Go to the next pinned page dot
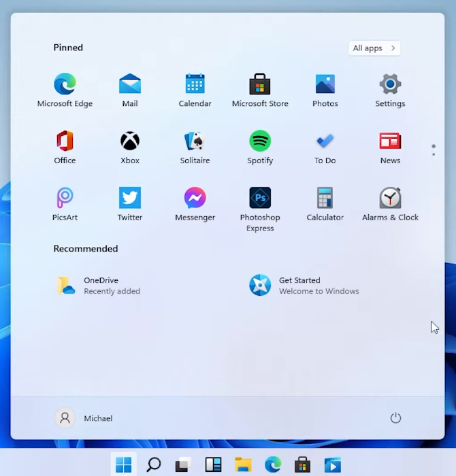This screenshot has width=456, height=476. (x=434, y=154)
